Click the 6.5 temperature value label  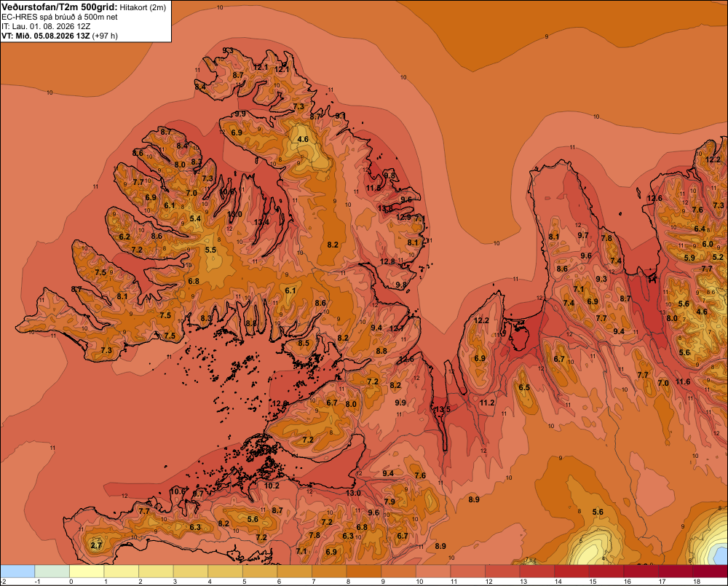[x=524, y=387]
